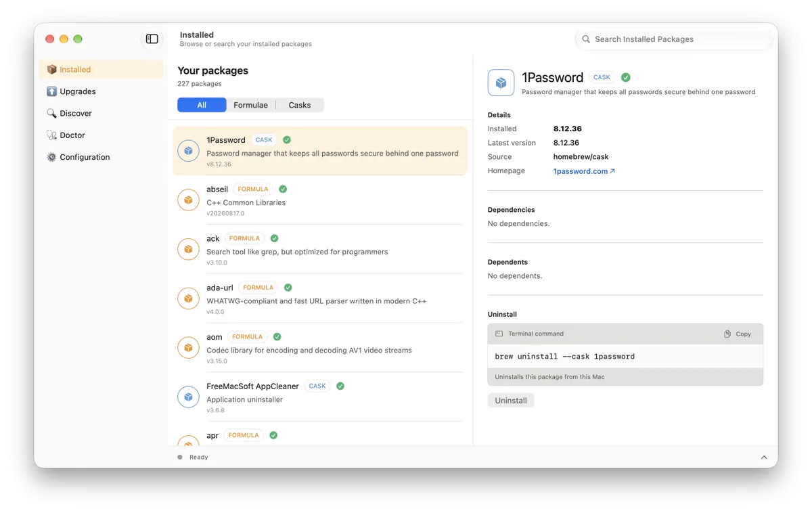Click the abseil formula package icon
Image resolution: width=812 pixels, height=513 pixels.
click(188, 200)
